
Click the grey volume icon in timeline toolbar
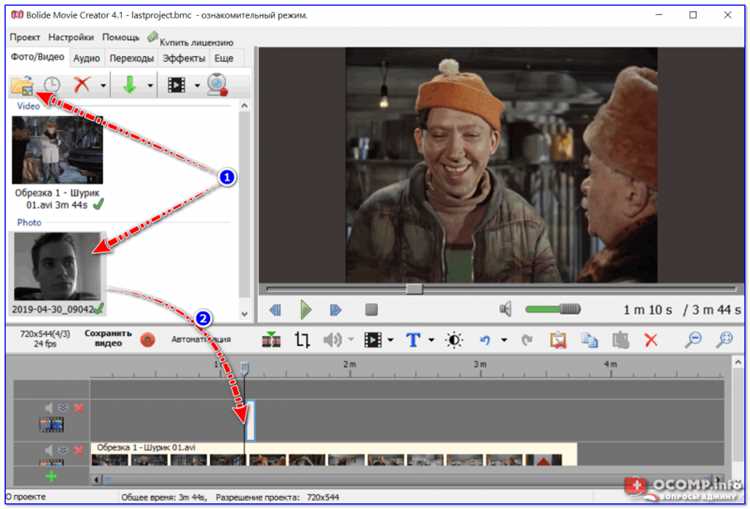tap(332, 340)
